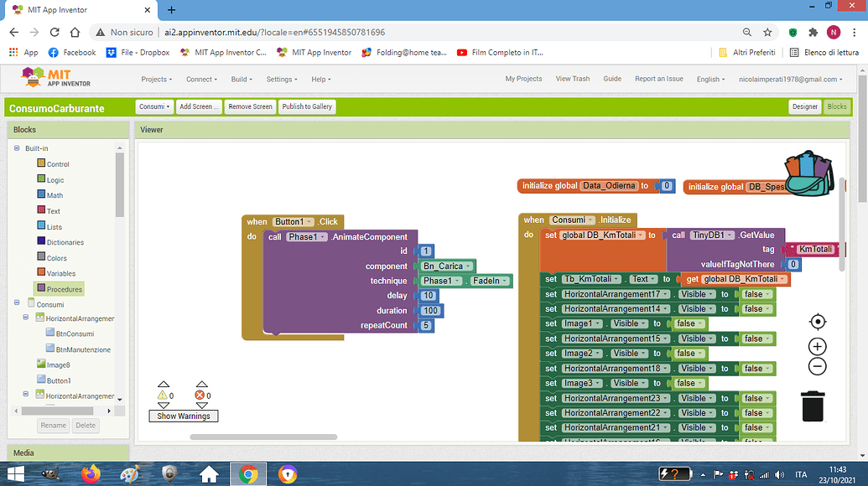The height and width of the screenshot is (486, 868).
Task: Collapse the Consumi screen tree node
Action: tap(17, 303)
